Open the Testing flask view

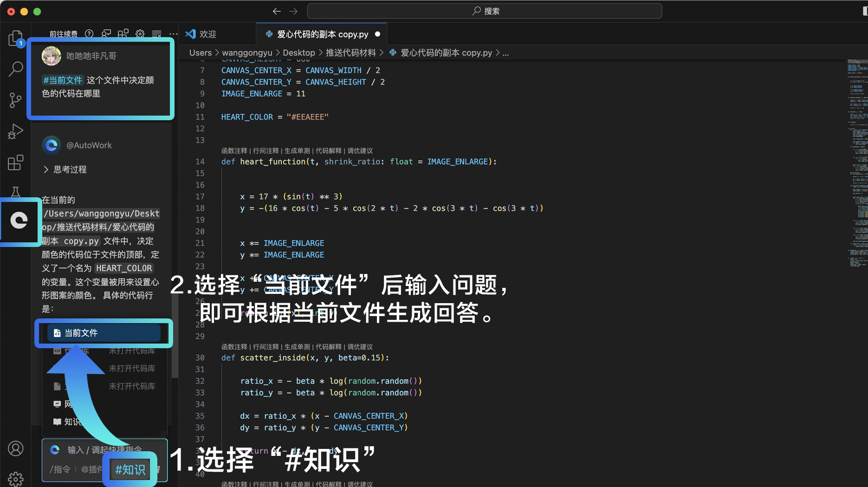(15, 192)
